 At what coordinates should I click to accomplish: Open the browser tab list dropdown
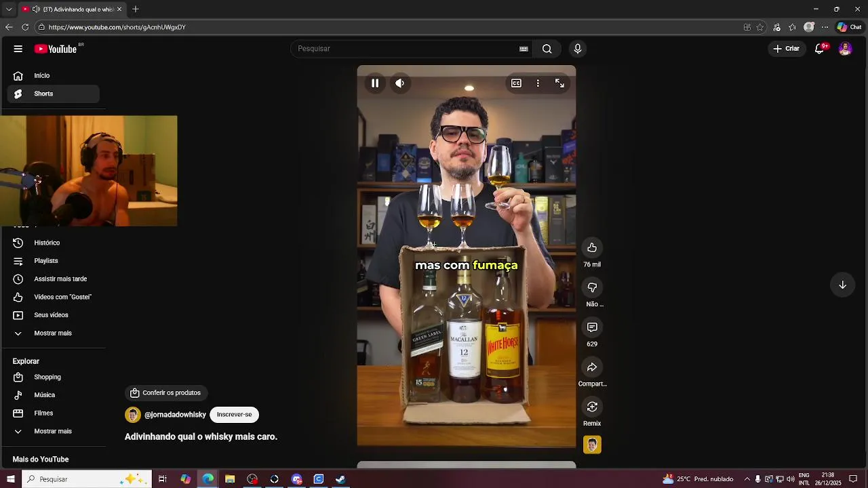9,9
